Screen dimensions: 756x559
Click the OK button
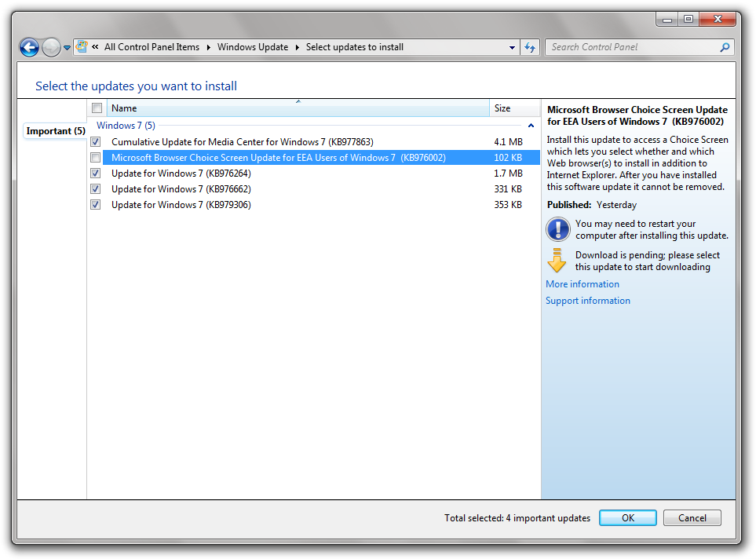628,518
